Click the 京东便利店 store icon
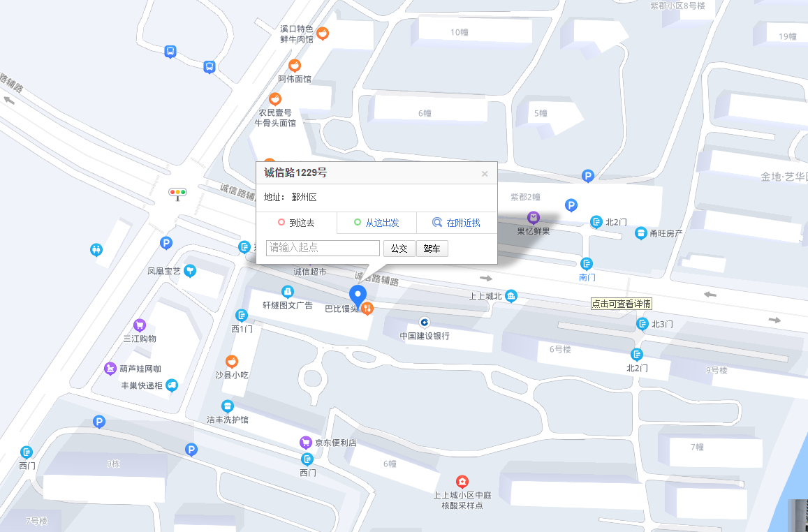Screen dimensions: 808x532 pos(305,443)
